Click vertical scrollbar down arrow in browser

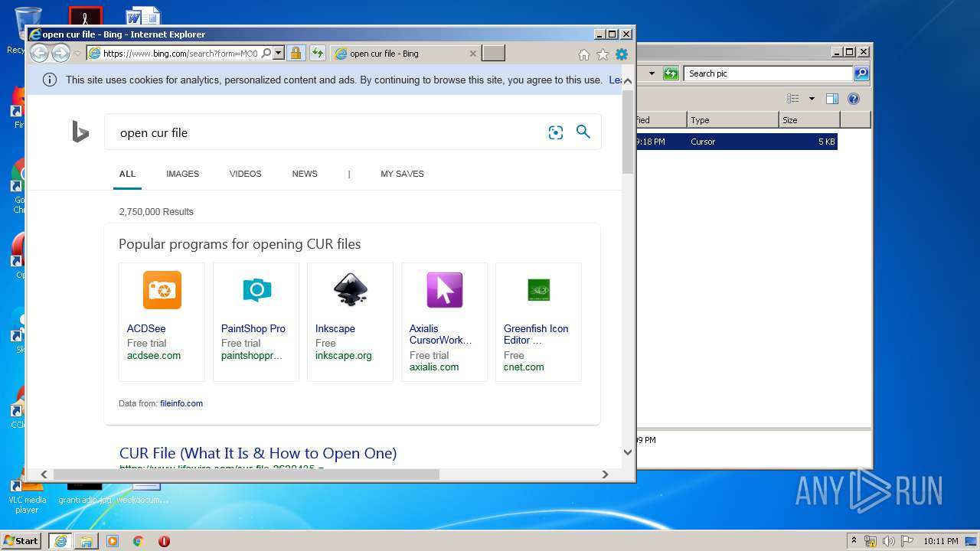coord(628,452)
